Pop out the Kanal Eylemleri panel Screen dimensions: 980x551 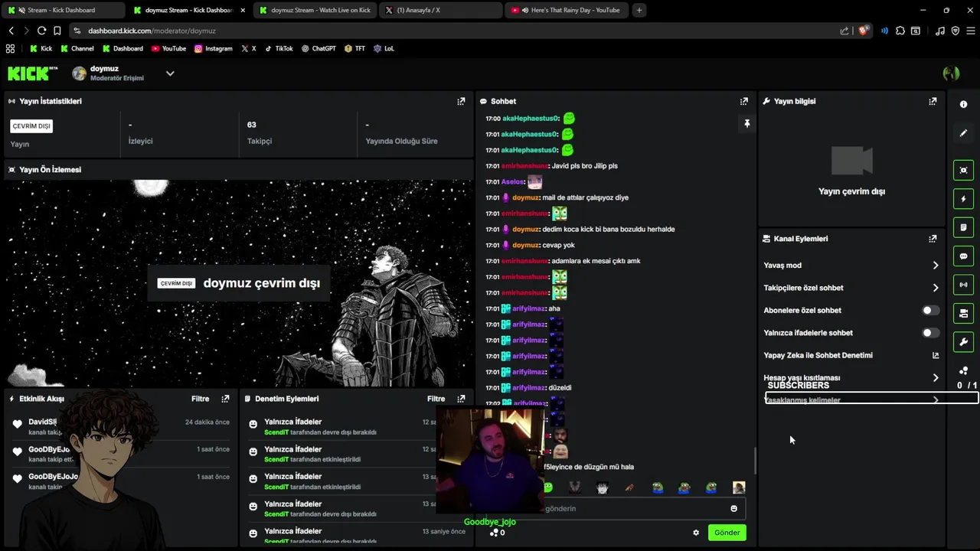point(933,239)
